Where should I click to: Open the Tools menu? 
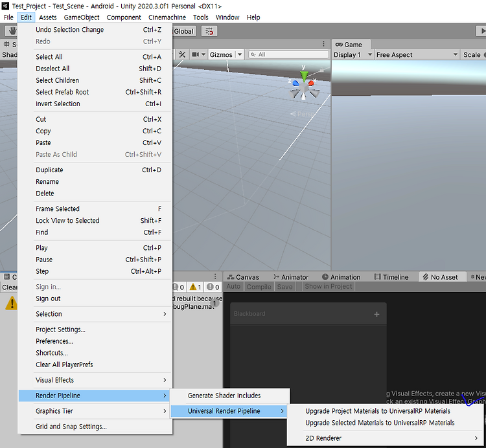[x=200, y=17]
